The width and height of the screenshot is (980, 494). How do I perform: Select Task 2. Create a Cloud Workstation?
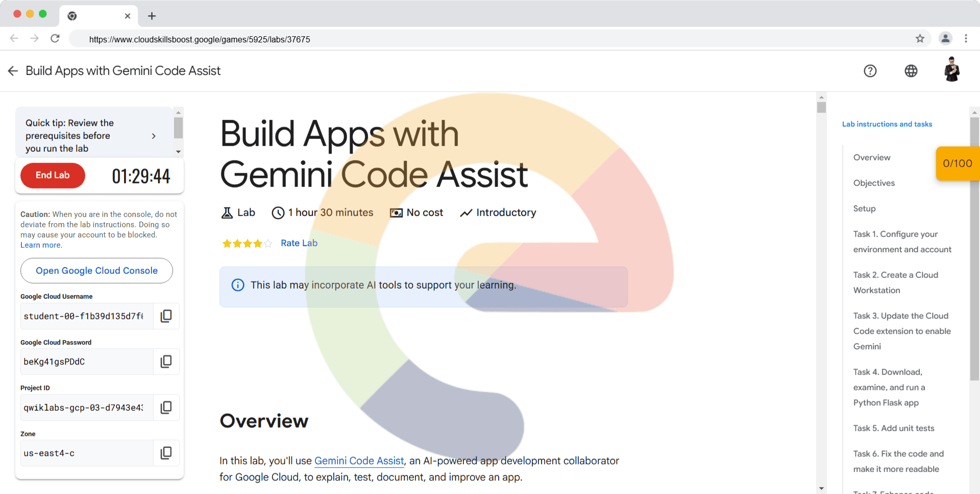[x=895, y=283]
